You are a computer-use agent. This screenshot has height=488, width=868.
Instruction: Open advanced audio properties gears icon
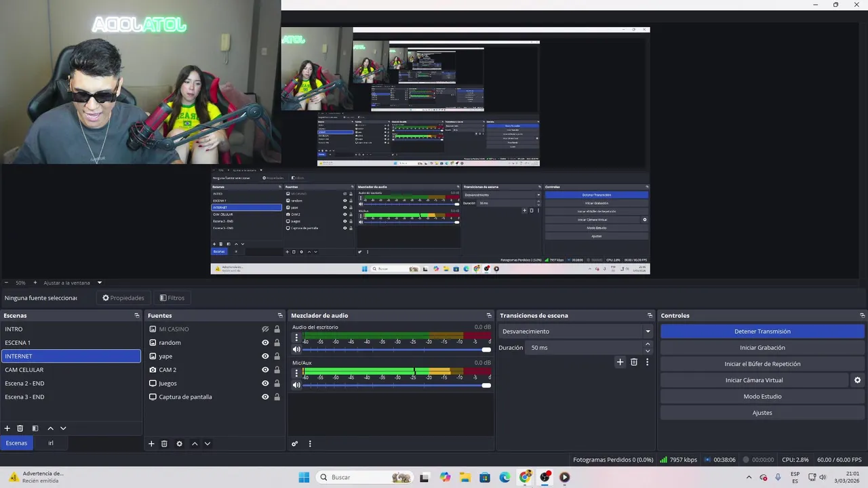click(295, 444)
